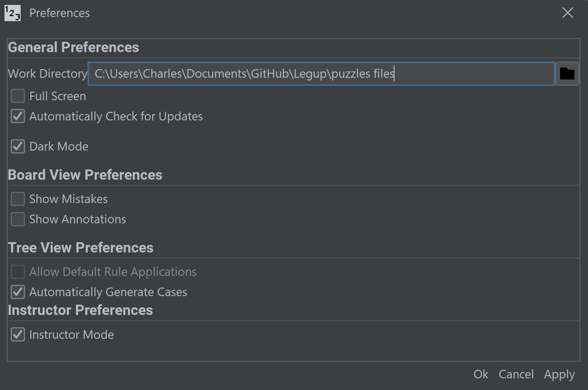Click Cancel to discard changes

point(516,374)
